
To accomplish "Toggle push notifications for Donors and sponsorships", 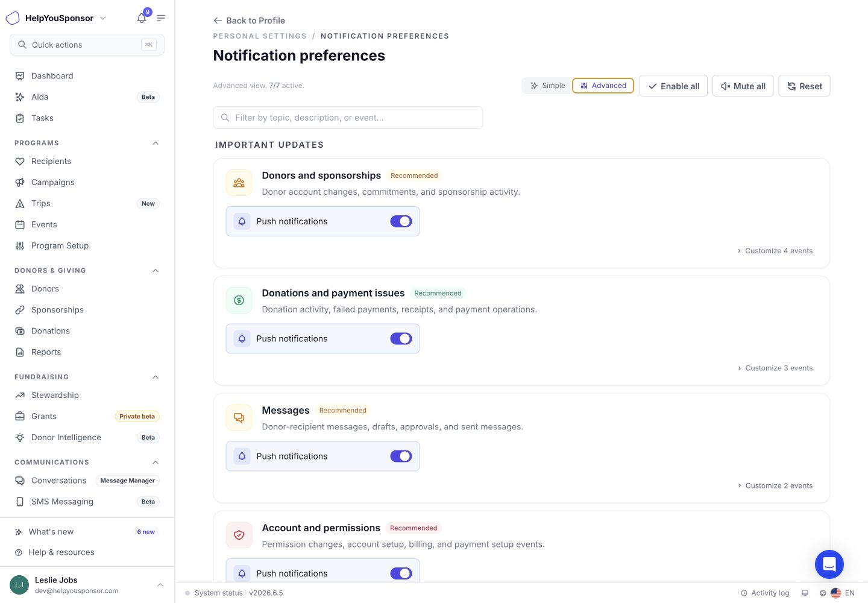I will pyautogui.click(x=401, y=221).
